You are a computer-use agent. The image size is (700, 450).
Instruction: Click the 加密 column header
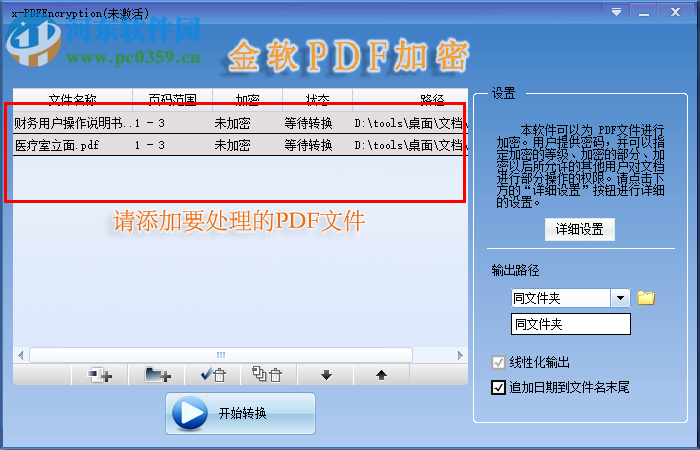[x=247, y=99]
